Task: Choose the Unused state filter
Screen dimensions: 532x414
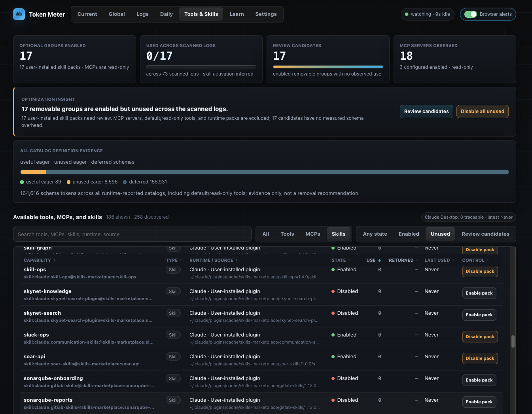Action: coord(440,234)
